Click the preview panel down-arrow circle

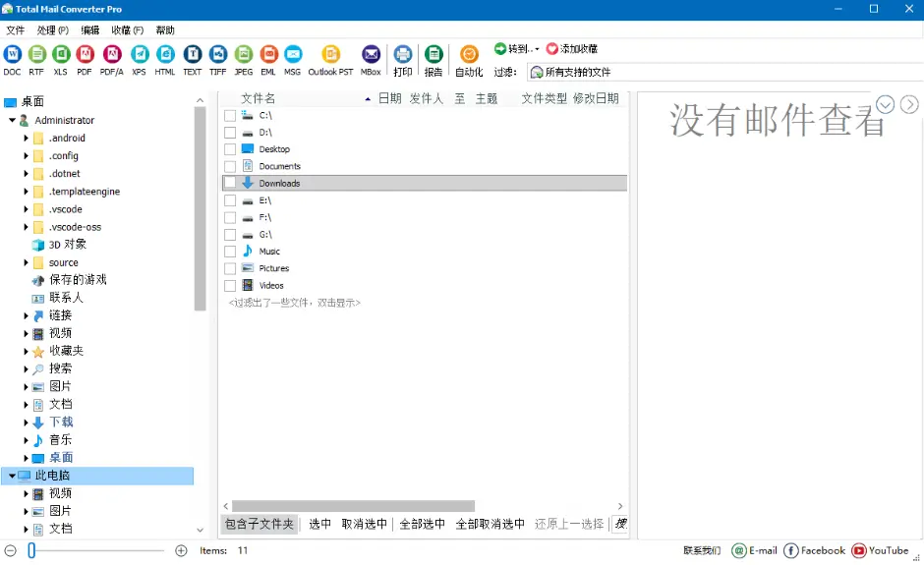pyautogui.click(x=885, y=104)
